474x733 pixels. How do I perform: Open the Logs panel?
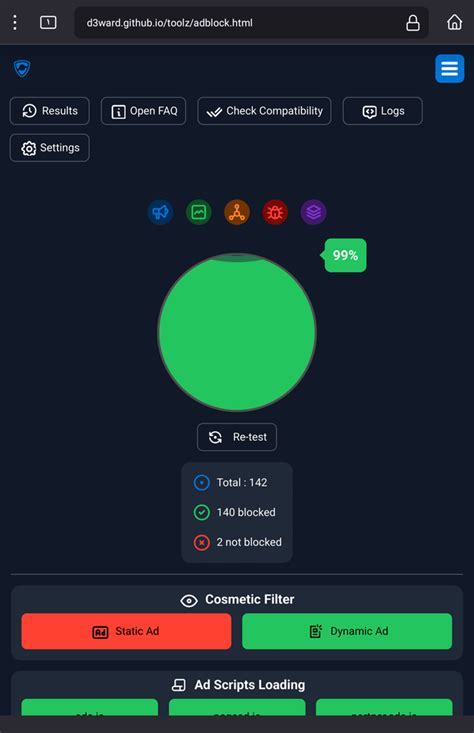point(383,111)
